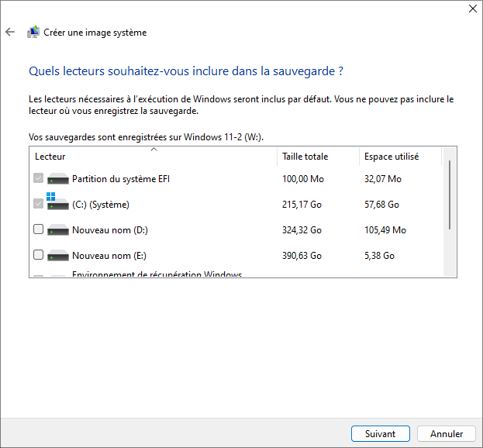
Task: Close the system image dialog
Action: (x=473, y=9)
